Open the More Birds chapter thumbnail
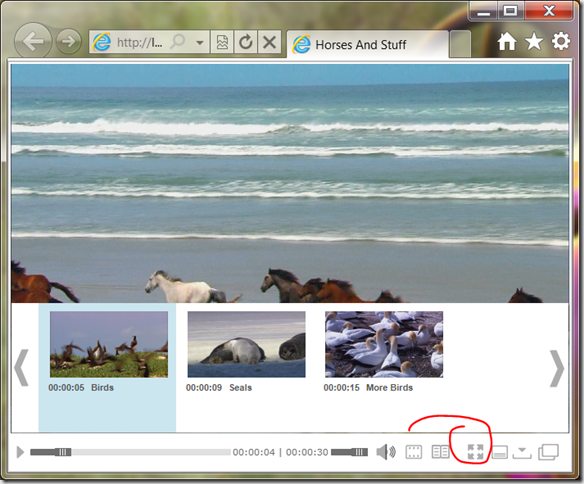 384,344
